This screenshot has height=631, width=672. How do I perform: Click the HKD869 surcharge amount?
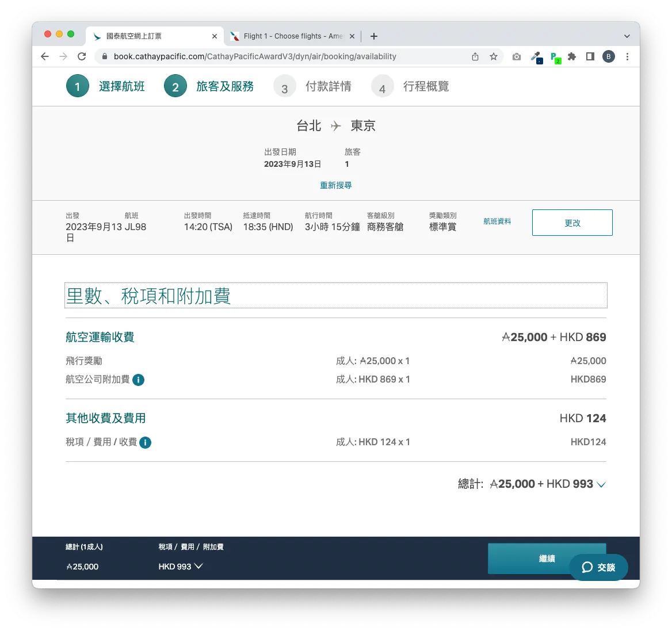(589, 379)
